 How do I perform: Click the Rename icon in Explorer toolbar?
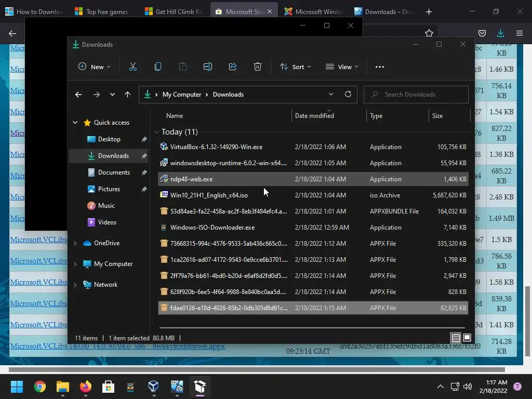(x=208, y=67)
